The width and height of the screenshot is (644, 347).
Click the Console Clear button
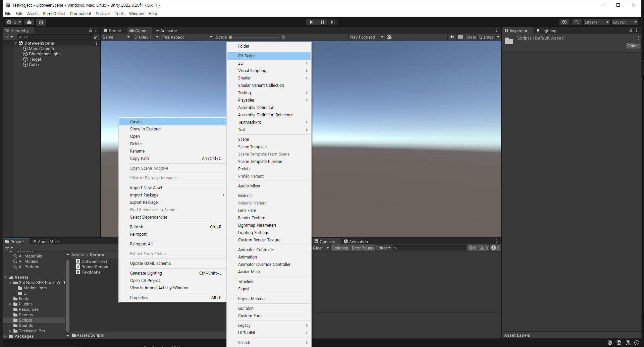[x=318, y=248]
